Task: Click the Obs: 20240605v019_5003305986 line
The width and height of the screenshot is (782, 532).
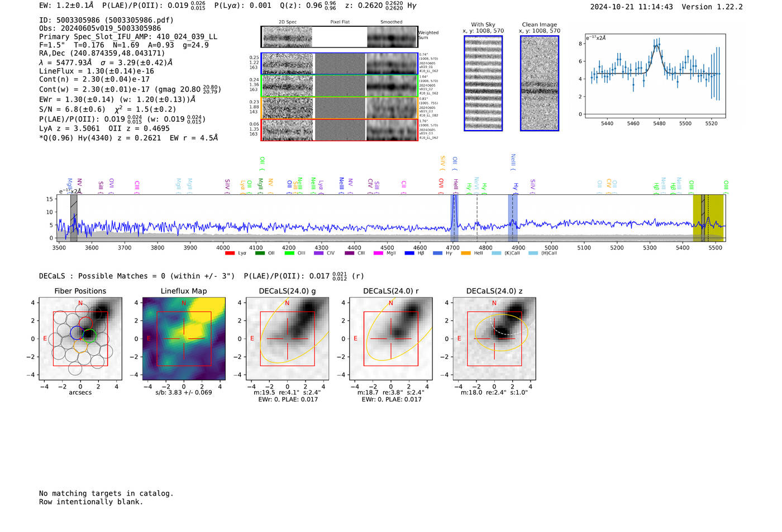Action: [x=100, y=28]
